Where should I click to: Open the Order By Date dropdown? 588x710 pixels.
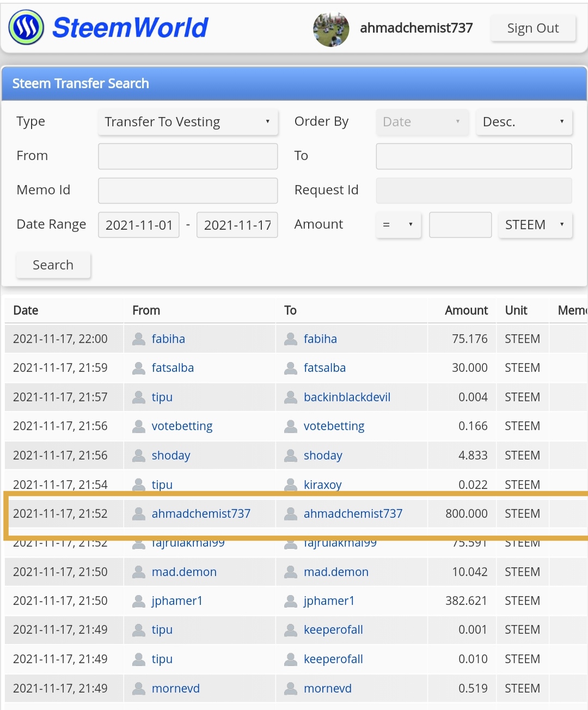coord(422,121)
